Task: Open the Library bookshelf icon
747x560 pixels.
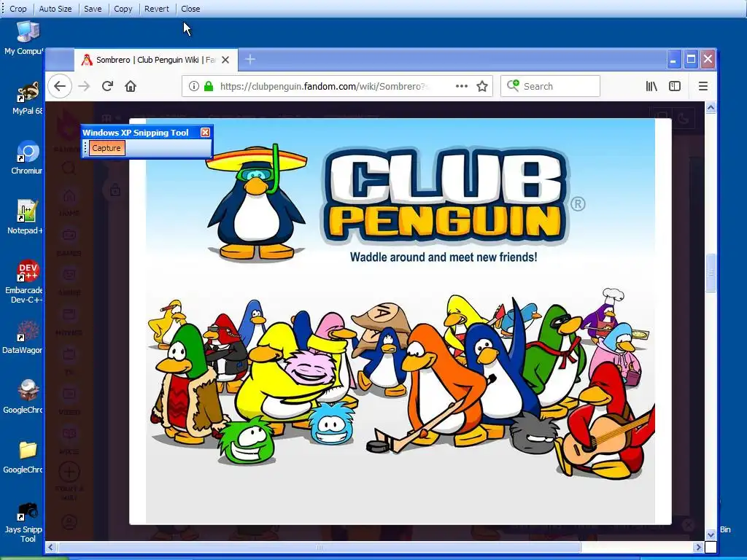Action: (651, 86)
